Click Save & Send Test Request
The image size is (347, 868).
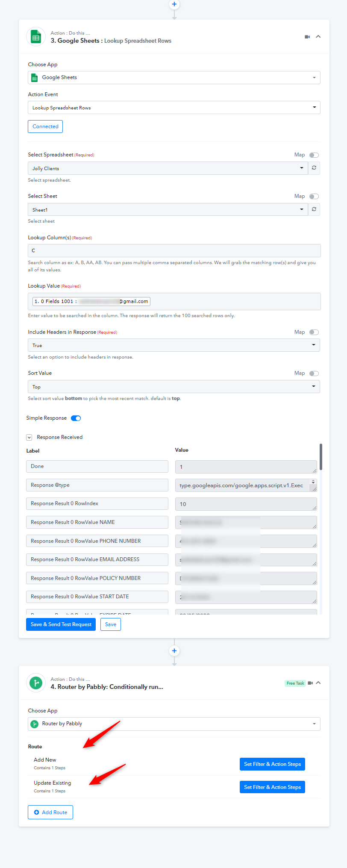(x=61, y=624)
